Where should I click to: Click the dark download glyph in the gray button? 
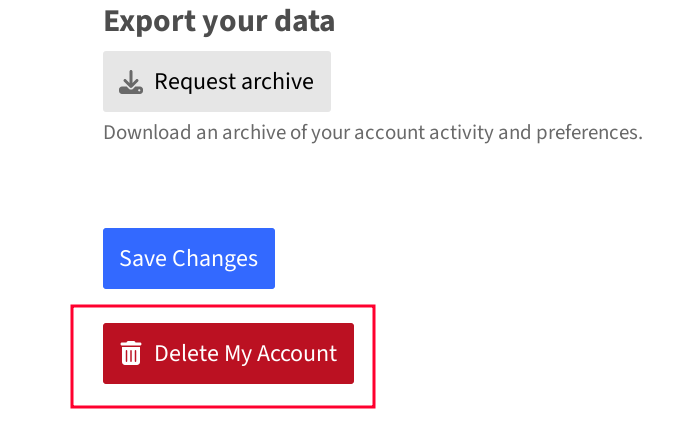point(131,82)
